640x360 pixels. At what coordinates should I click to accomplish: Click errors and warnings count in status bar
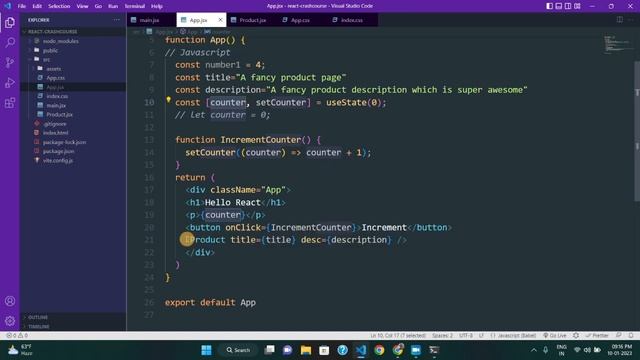[x=17, y=336]
